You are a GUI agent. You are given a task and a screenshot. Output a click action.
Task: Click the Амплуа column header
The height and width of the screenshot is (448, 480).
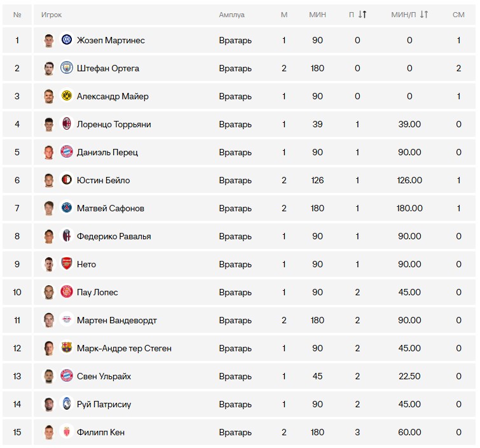231,15
